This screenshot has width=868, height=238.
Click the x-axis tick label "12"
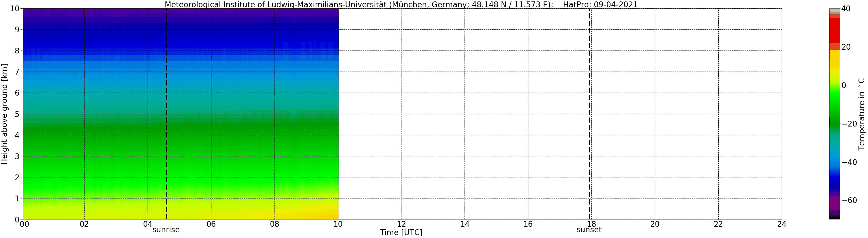[401, 224]
